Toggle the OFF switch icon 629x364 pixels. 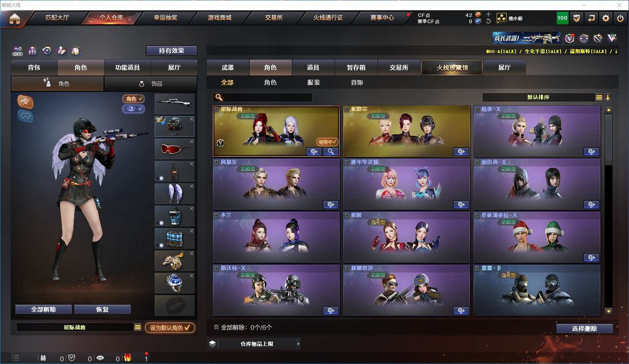(x=18, y=51)
